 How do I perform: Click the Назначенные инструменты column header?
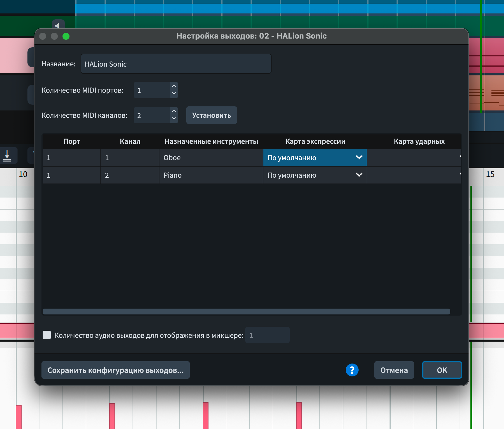click(211, 141)
